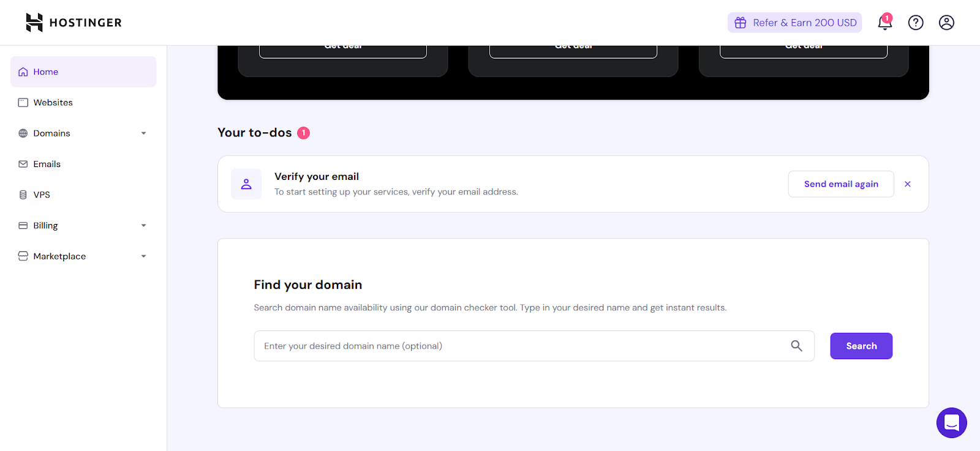Click the gift icon in Refer & Earn
The height and width of the screenshot is (451, 980).
[741, 23]
